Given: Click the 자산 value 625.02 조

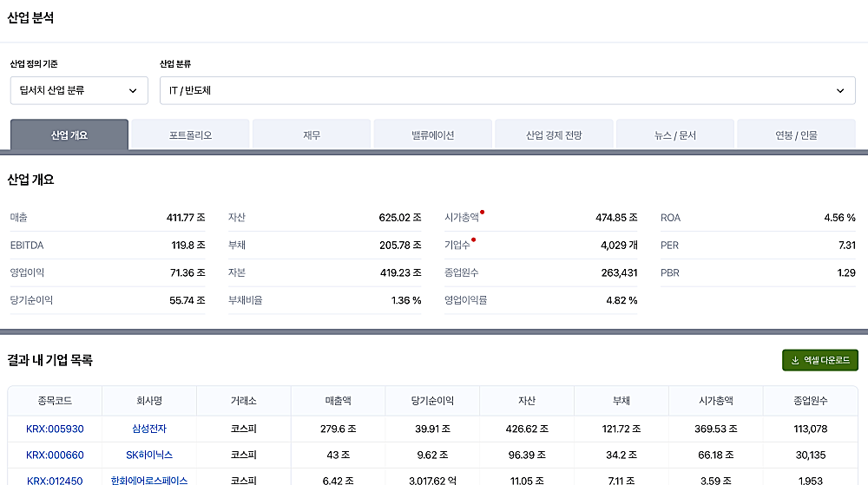Looking at the screenshot, I should tap(400, 217).
